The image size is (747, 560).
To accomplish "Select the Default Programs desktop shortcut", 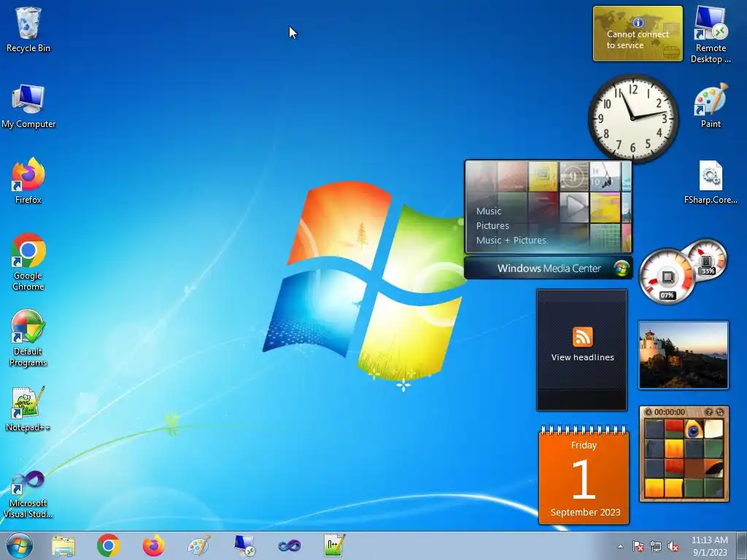I will click(28, 338).
